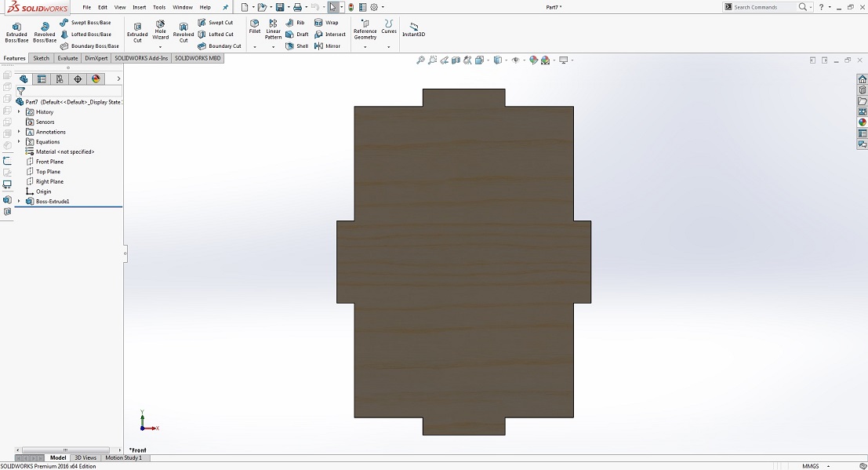
Task: Expand the manager panel tabs chevron
Action: click(x=118, y=78)
